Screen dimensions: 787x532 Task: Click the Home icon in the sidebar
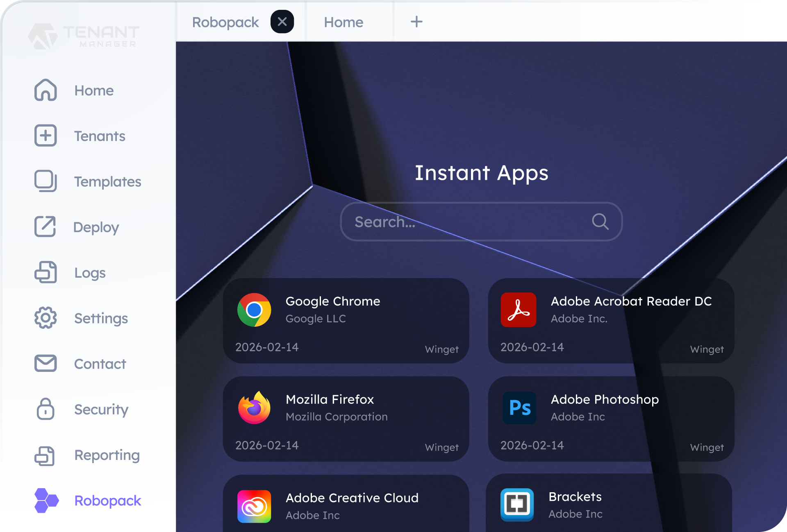(45, 90)
